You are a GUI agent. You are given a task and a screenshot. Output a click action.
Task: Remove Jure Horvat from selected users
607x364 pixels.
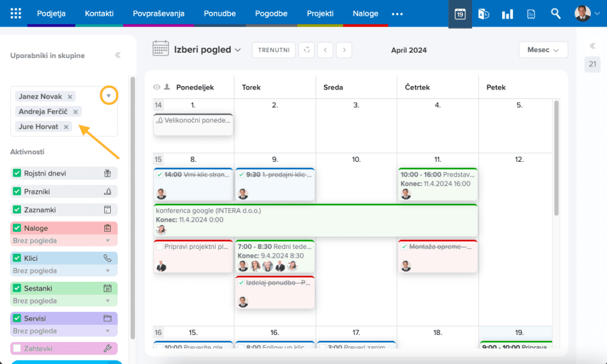(x=66, y=127)
